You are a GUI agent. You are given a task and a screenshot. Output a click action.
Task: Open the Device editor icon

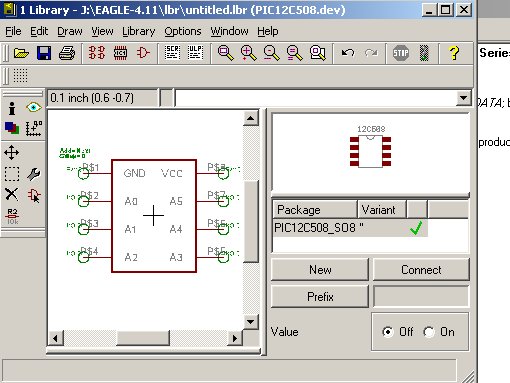[97, 53]
